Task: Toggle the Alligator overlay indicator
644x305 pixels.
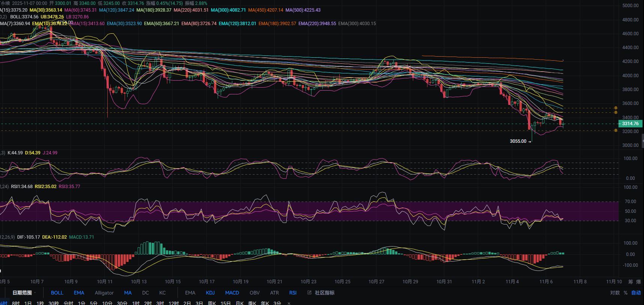Action: click(104, 293)
